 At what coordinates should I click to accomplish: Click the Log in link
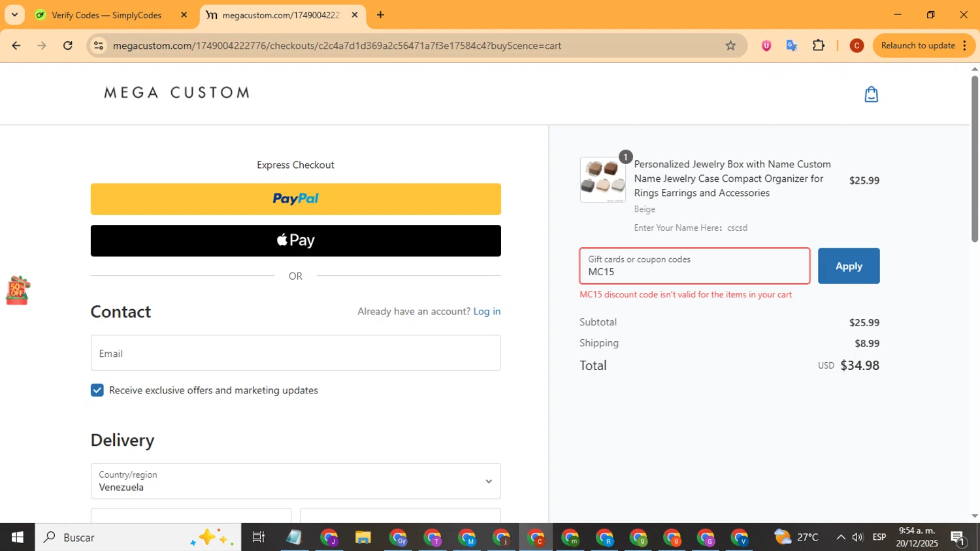pyautogui.click(x=487, y=311)
